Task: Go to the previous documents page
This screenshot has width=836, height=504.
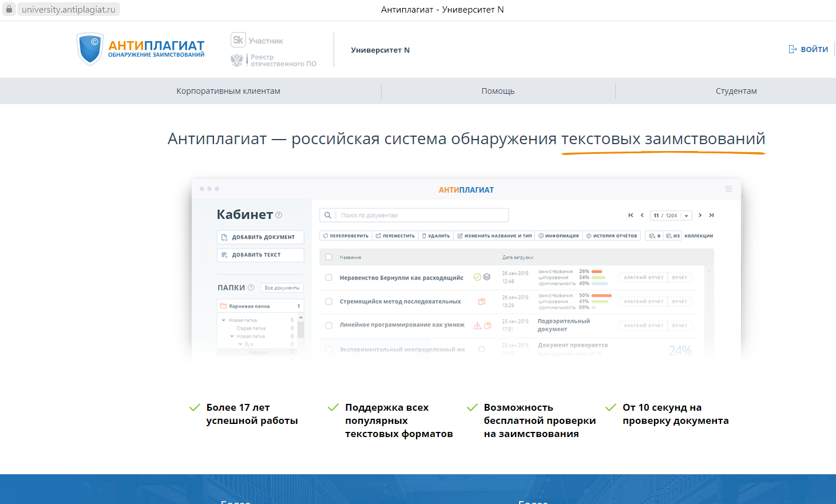Action: point(642,215)
